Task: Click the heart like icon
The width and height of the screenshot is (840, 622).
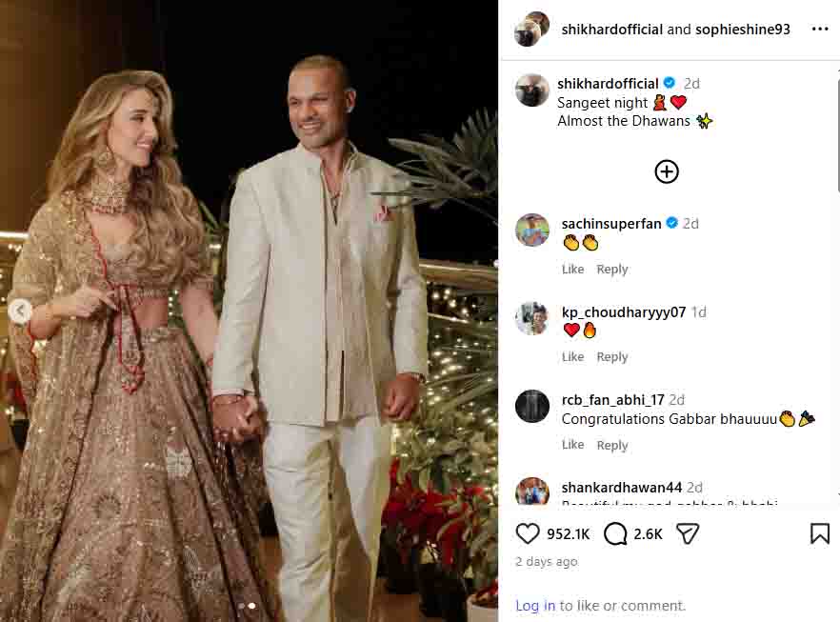Action: tap(527, 533)
